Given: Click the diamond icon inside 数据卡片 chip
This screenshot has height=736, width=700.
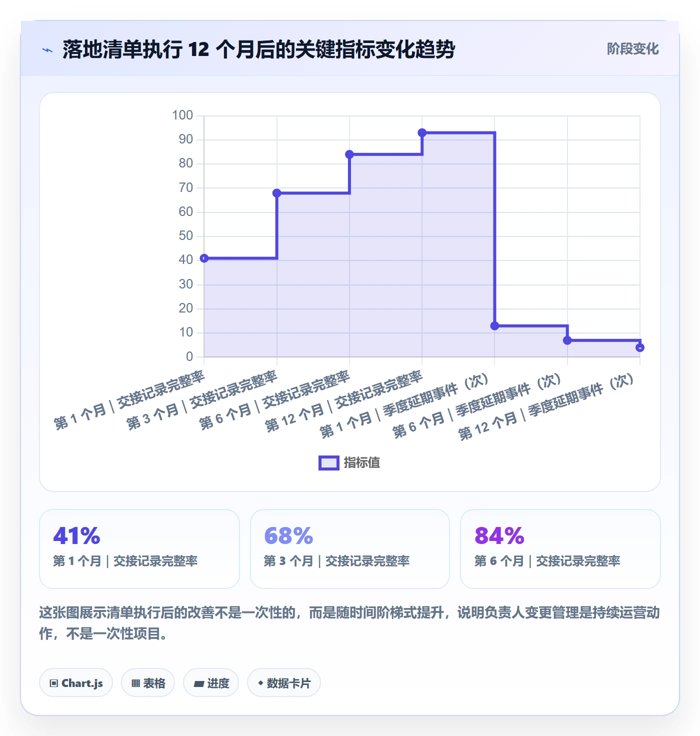Looking at the screenshot, I should coord(260,683).
